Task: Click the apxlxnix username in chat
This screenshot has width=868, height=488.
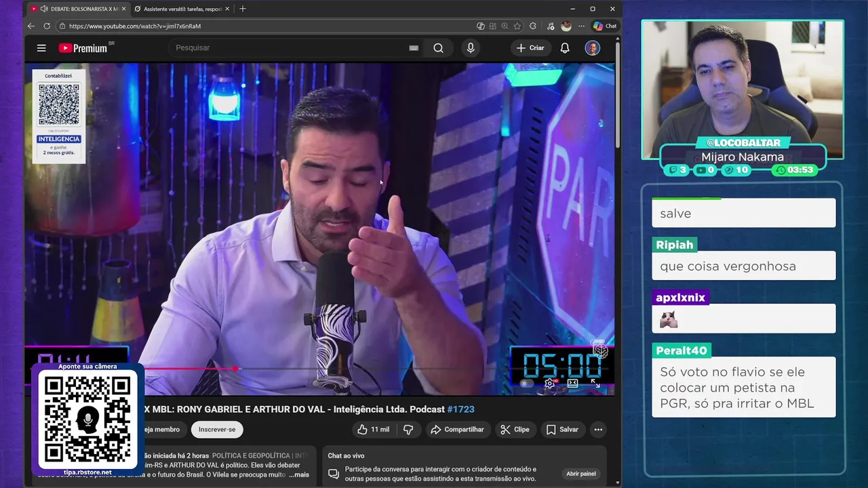Action: coord(681,298)
